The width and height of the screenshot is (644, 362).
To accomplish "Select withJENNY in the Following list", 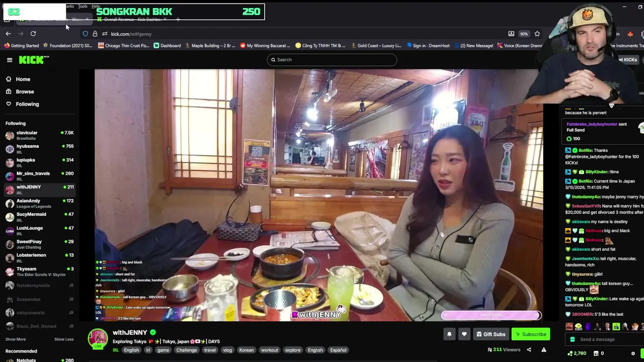I will 39,190.
